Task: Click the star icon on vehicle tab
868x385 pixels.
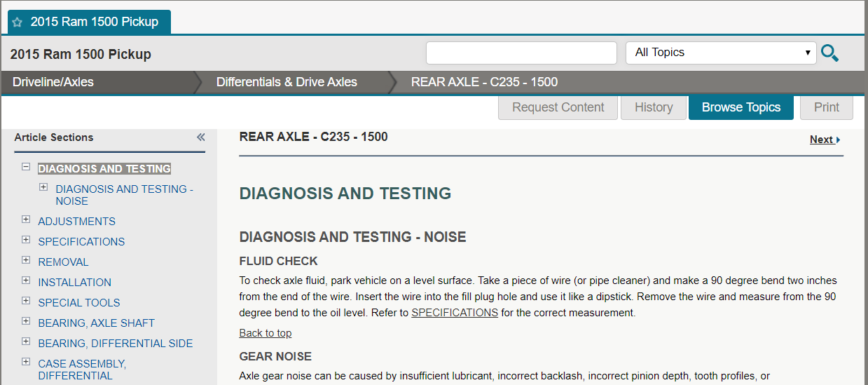Action: 18,22
